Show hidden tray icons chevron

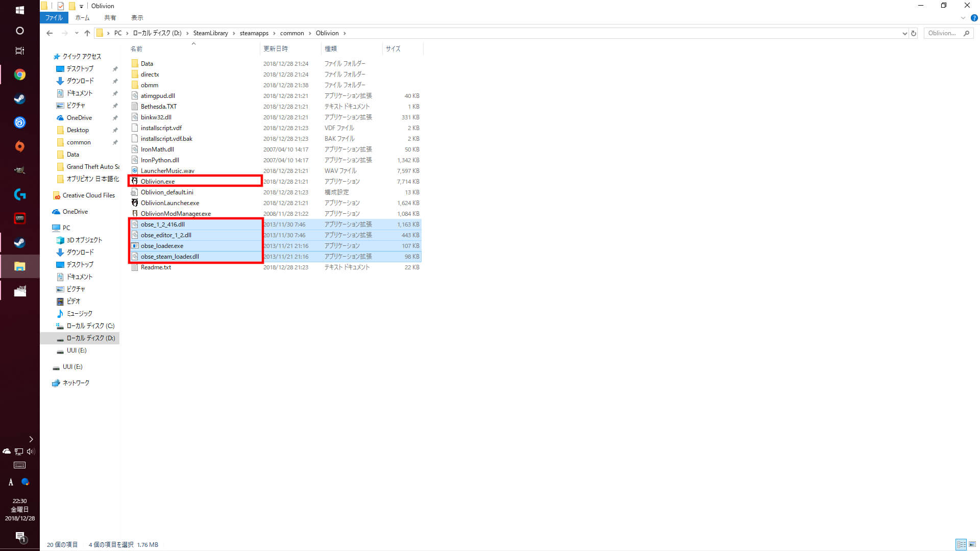[31, 439]
